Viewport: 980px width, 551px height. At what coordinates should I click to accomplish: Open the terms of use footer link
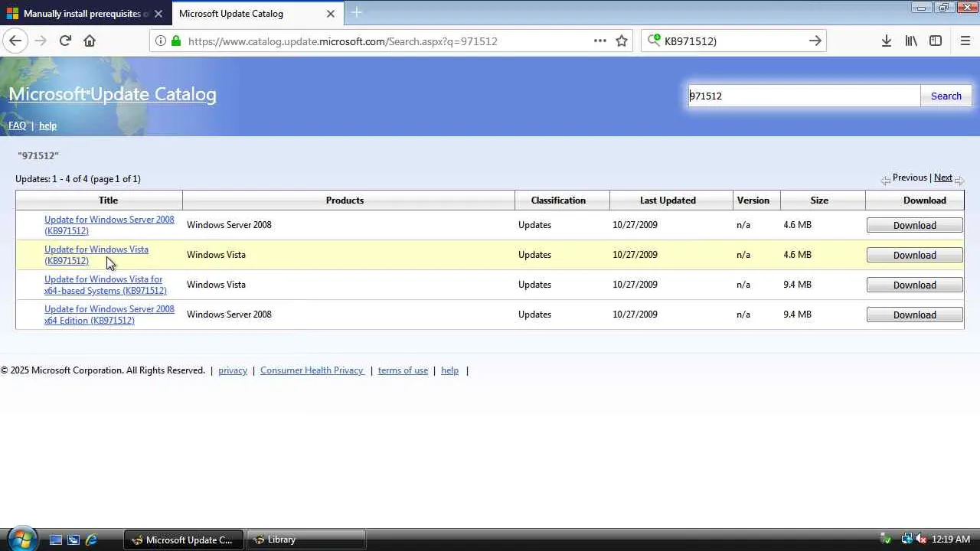[403, 370]
